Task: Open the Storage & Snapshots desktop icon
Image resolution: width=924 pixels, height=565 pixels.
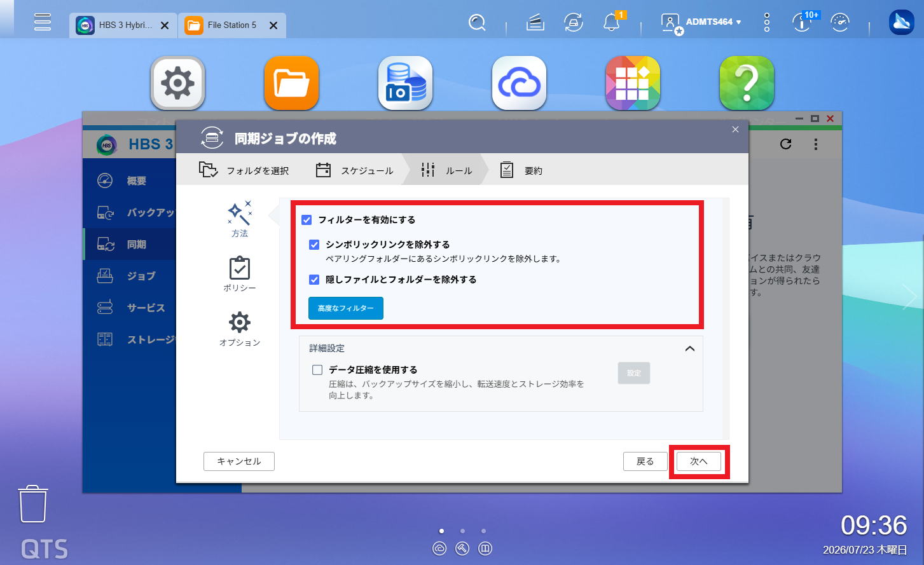Action: 405,83
